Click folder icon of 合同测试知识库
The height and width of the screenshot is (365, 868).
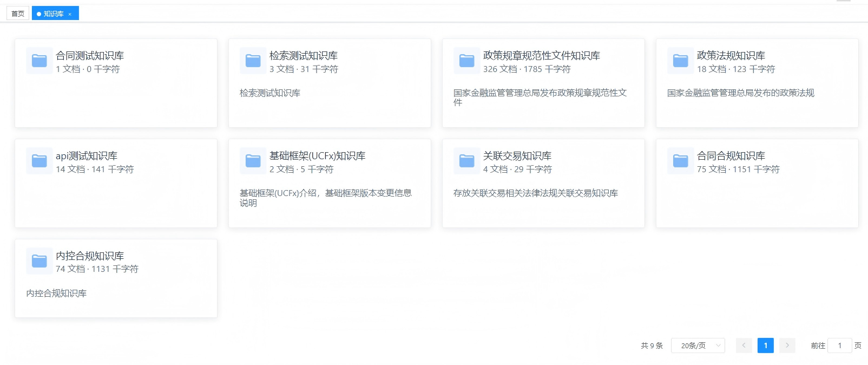(40, 61)
